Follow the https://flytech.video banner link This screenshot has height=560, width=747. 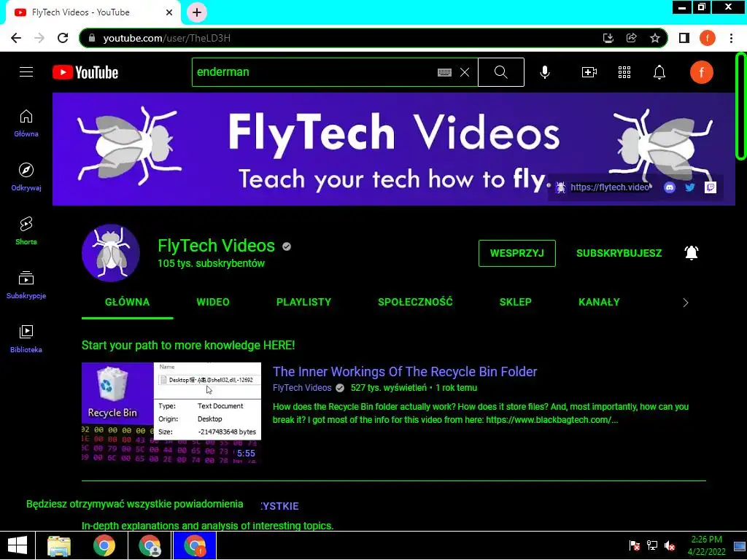coord(609,187)
